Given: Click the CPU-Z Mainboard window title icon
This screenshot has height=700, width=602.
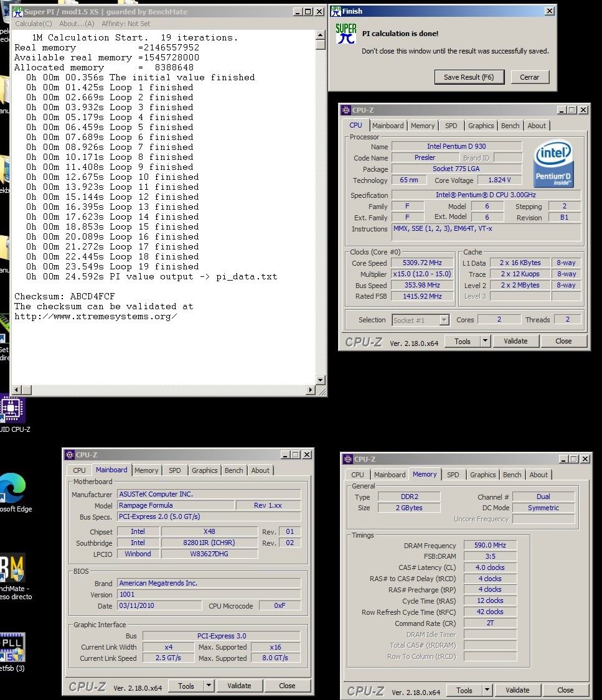Looking at the screenshot, I should (x=69, y=454).
